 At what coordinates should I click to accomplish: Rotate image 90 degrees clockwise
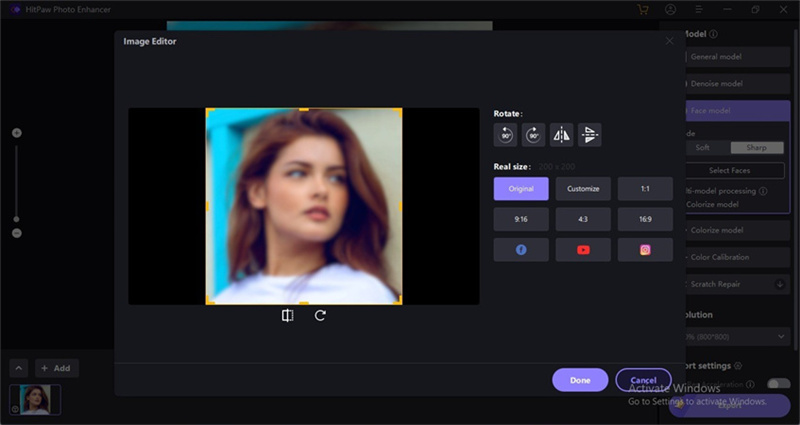534,135
